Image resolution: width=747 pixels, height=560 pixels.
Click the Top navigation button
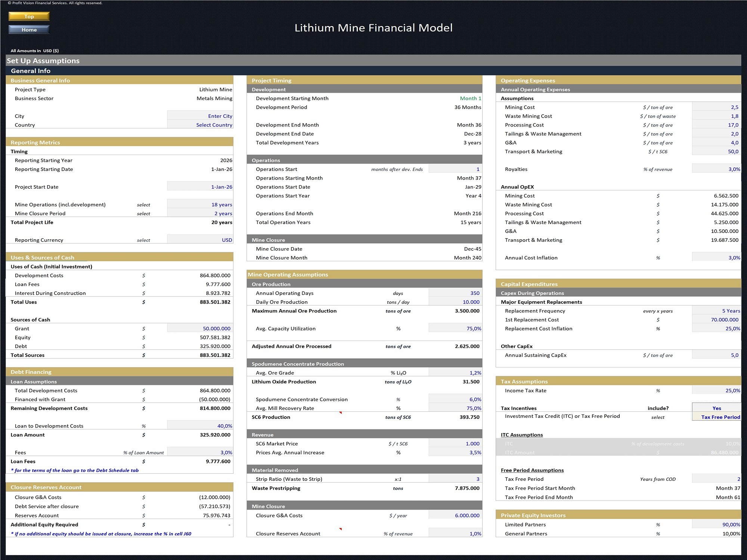[x=28, y=16]
